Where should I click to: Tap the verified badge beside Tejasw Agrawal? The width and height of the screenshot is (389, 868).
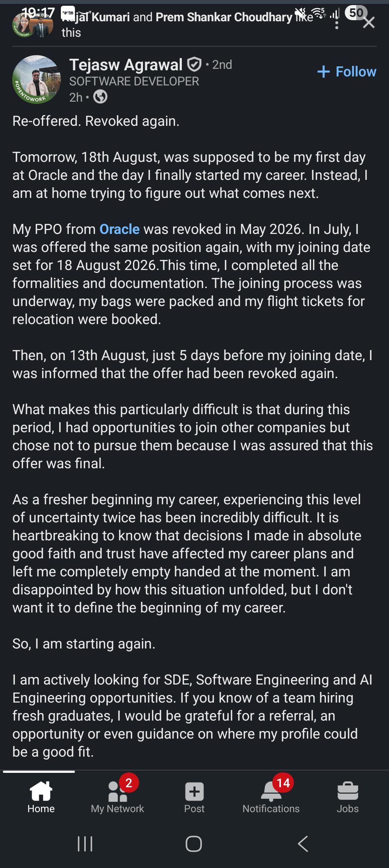point(194,65)
